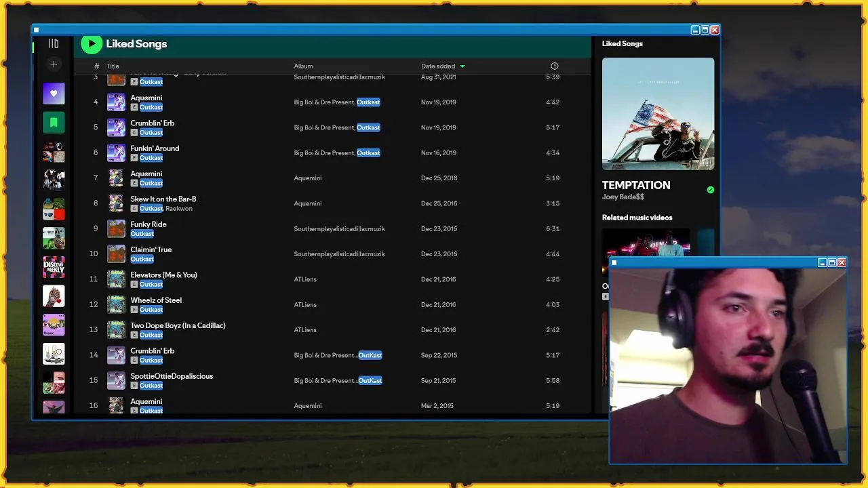
Task: Select Skew It on the Bar-B title
Action: point(163,199)
